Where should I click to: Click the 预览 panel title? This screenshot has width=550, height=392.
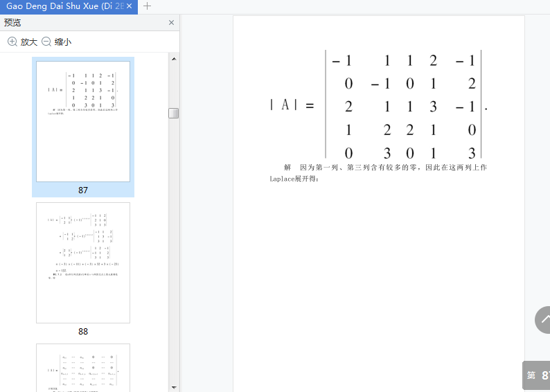(x=12, y=23)
